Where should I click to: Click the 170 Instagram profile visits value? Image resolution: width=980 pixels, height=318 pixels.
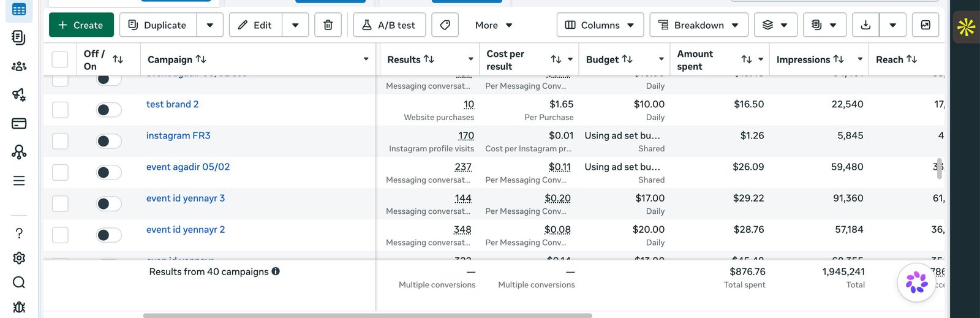point(466,135)
